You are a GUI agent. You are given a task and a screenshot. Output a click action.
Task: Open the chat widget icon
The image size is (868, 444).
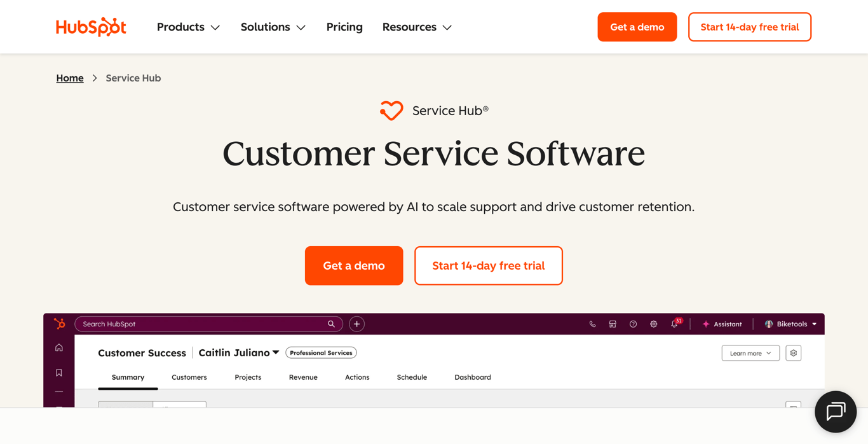(x=836, y=412)
